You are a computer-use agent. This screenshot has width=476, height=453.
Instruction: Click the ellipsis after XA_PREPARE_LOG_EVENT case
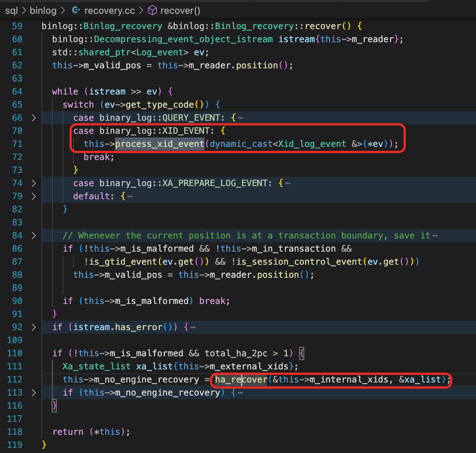[x=288, y=183]
